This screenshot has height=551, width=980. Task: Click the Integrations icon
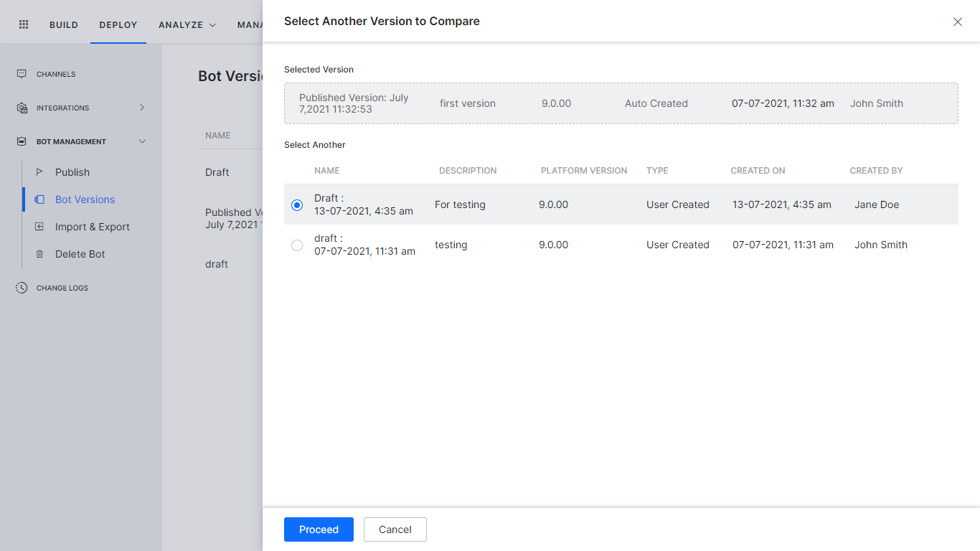[22, 108]
